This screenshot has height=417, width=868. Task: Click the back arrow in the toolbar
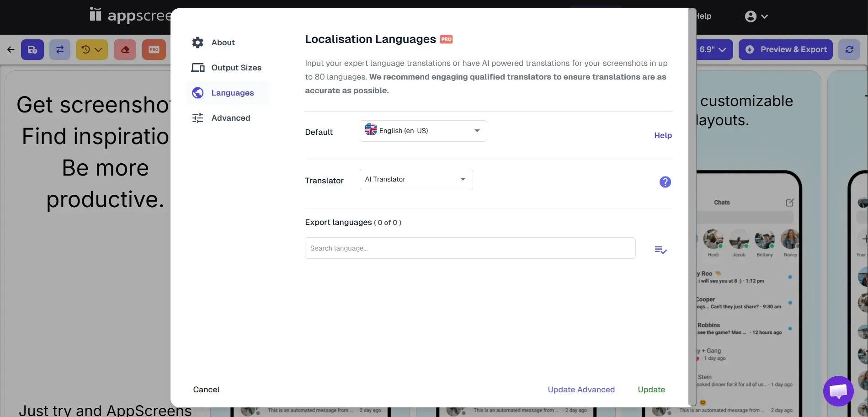(10, 49)
